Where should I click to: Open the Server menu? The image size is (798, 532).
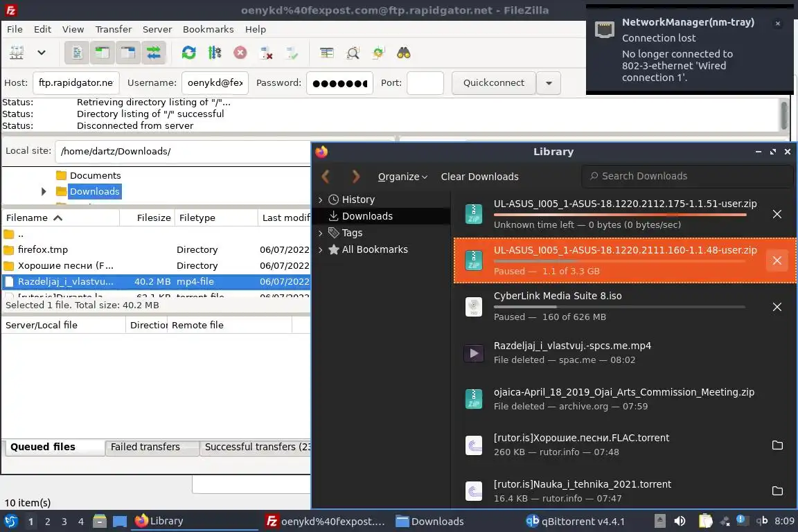pos(157,29)
